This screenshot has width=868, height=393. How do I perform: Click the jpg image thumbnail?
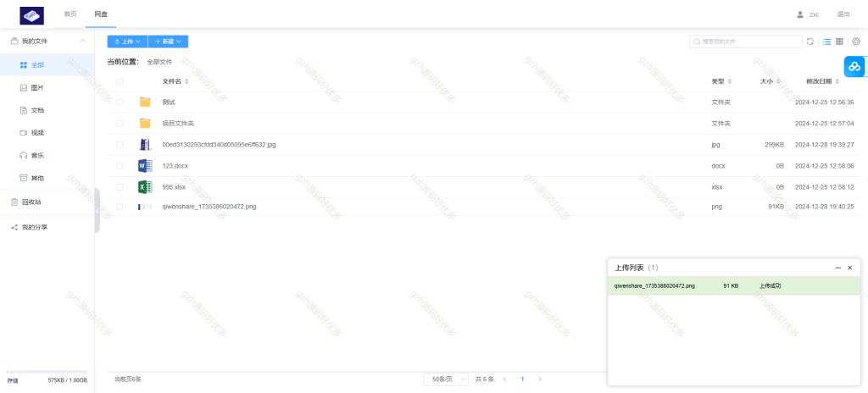(x=144, y=145)
